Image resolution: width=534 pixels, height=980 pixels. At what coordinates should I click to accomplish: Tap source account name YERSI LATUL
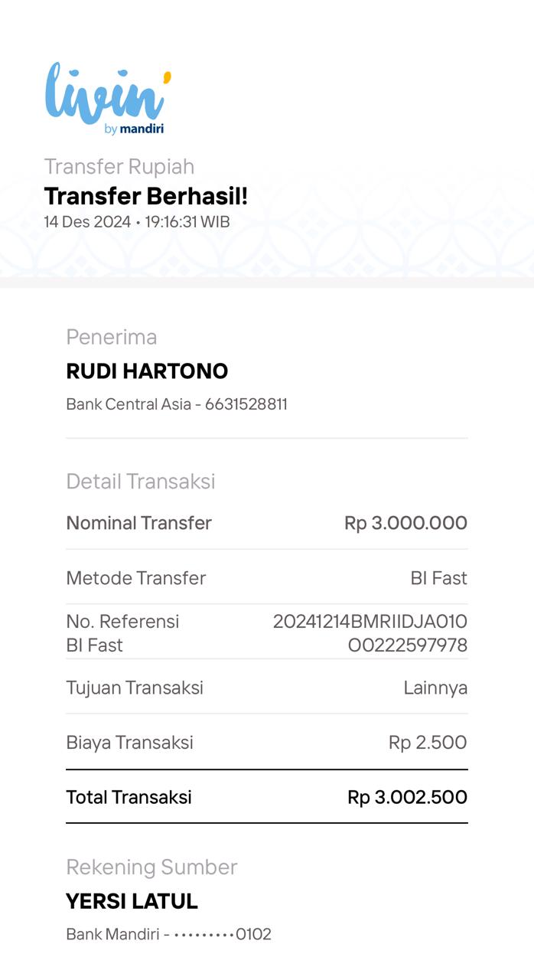point(132,901)
